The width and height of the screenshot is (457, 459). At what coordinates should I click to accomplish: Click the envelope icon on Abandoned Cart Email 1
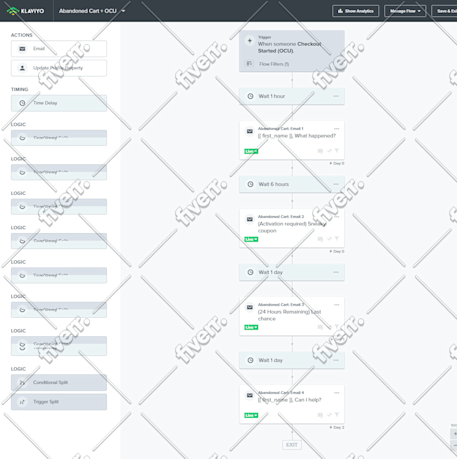[x=250, y=131]
